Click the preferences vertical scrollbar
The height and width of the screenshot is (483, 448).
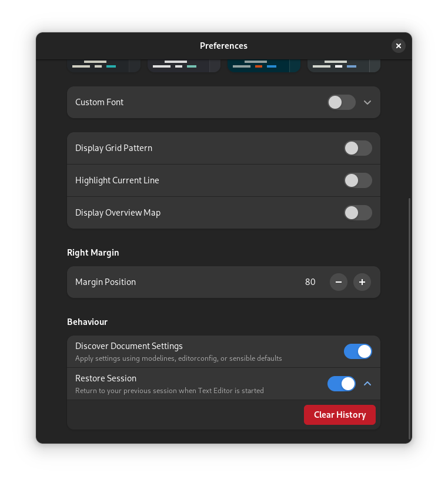click(x=409, y=317)
